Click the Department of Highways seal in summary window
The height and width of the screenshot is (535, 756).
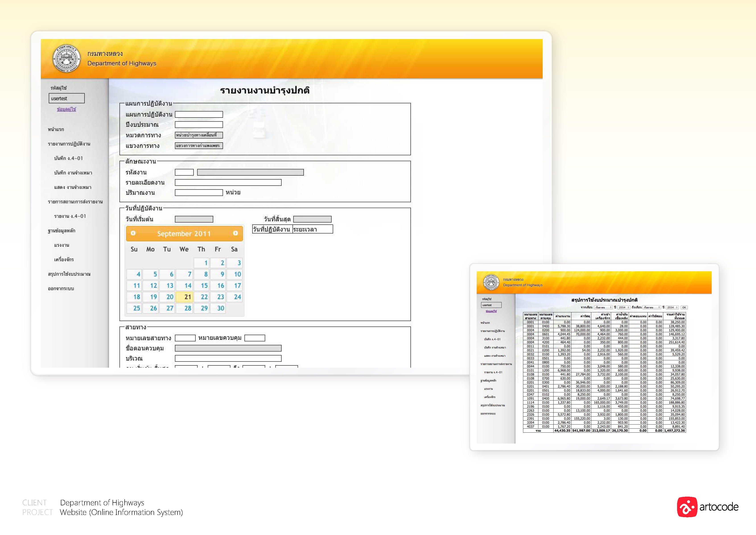491,282
